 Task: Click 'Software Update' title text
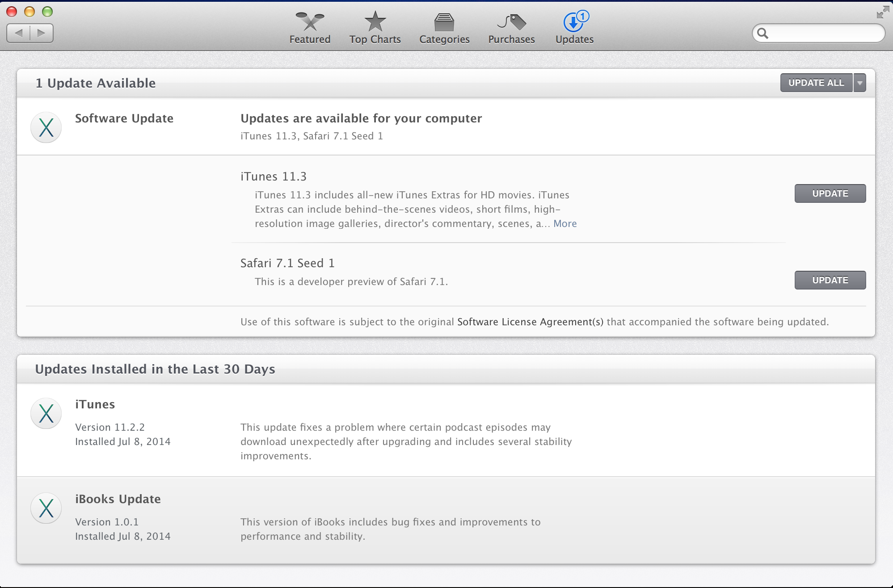[x=124, y=118]
